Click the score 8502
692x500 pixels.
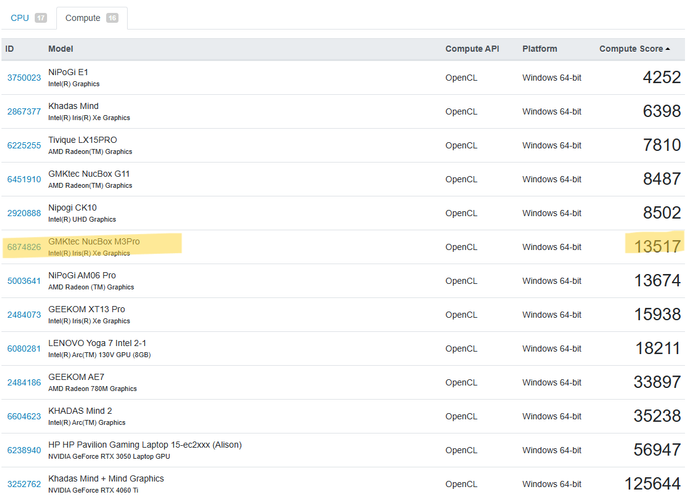point(662,213)
